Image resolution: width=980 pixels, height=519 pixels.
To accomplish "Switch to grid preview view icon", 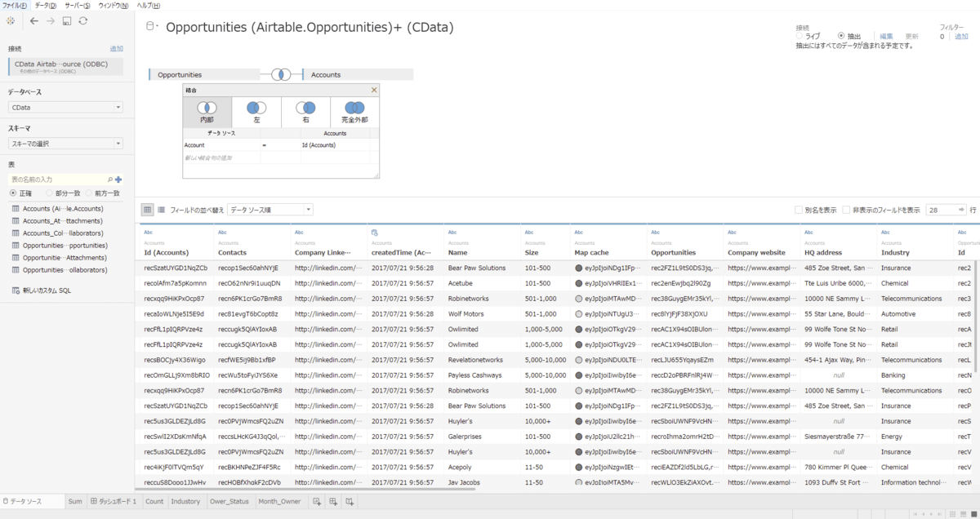I will pos(147,210).
